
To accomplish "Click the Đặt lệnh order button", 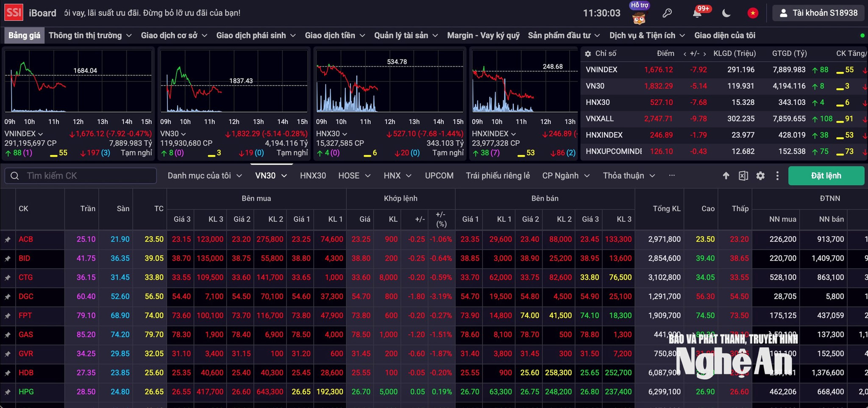I will (x=826, y=176).
